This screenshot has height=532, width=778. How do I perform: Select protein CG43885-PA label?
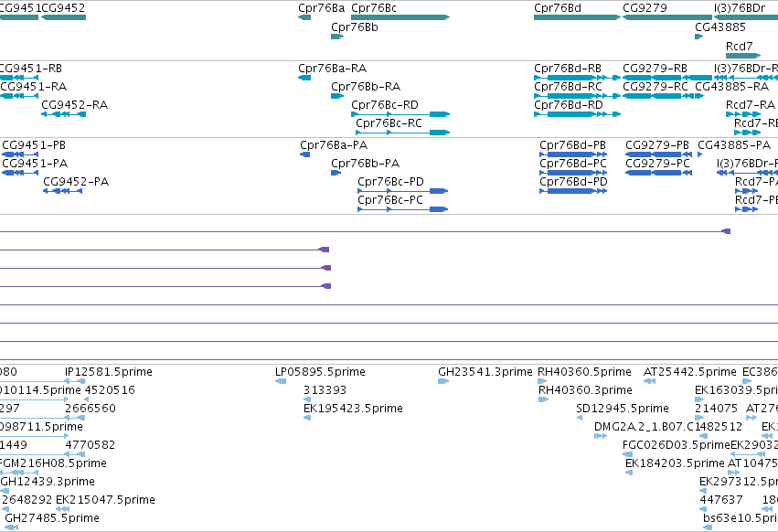click(734, 145)
